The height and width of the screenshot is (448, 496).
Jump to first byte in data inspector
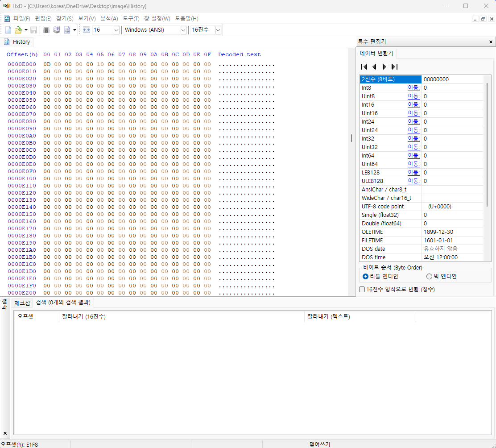click(364, 66)
